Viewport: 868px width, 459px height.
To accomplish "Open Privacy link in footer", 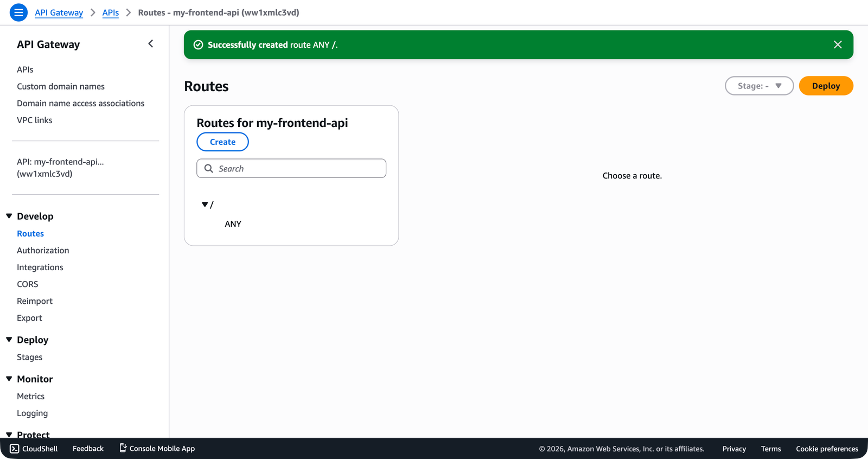I will (734, 449).
